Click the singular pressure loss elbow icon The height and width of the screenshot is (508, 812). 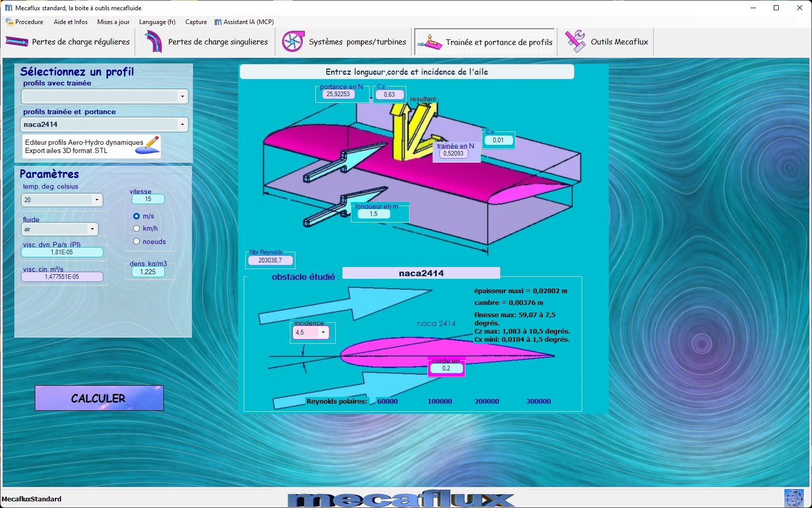(153, 42)
